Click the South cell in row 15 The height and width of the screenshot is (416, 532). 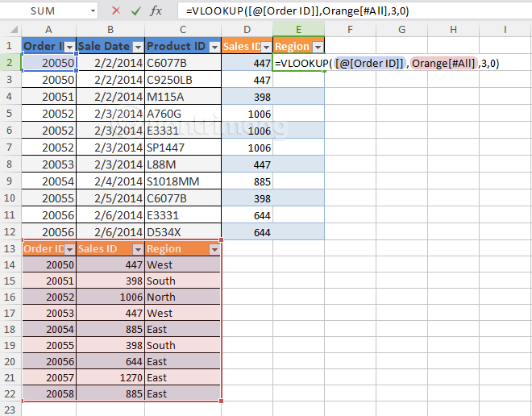(x=183, y=281)
